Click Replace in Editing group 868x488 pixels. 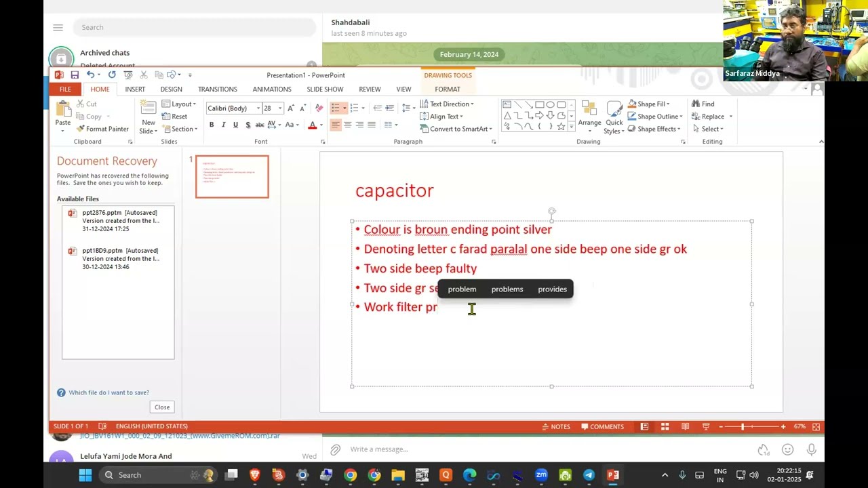[x=708, y=117]
